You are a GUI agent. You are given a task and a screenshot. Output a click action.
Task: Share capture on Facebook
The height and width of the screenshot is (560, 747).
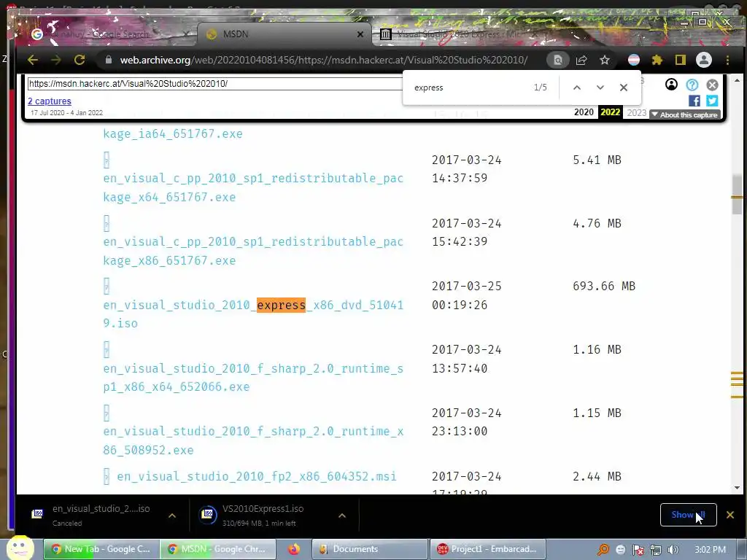tap(694, 101)
